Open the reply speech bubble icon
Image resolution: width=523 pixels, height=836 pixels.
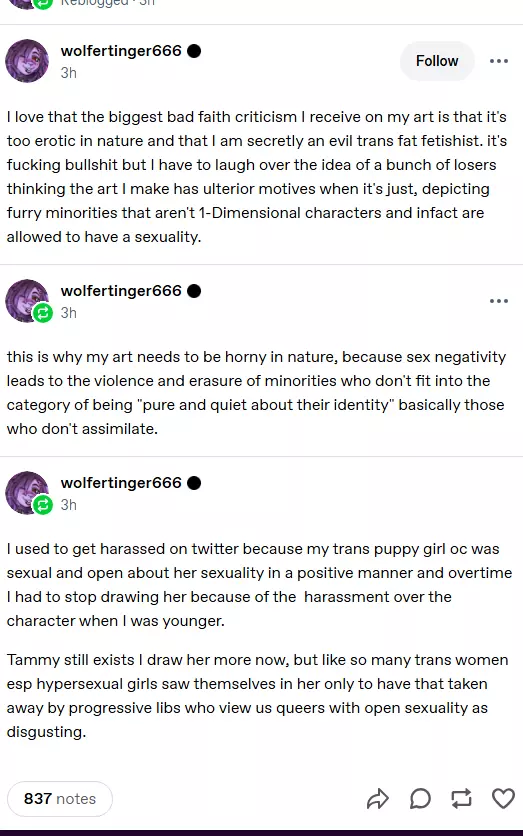click(420, 798)
